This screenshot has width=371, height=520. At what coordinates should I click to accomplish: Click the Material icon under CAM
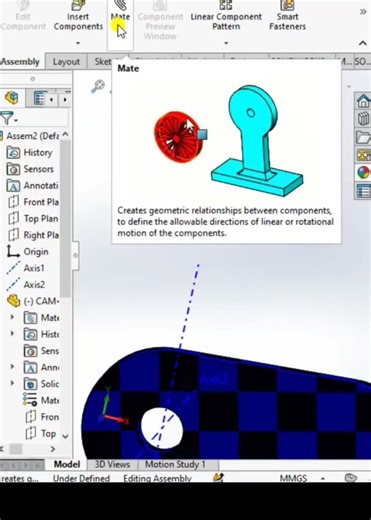tap(30, 400)
